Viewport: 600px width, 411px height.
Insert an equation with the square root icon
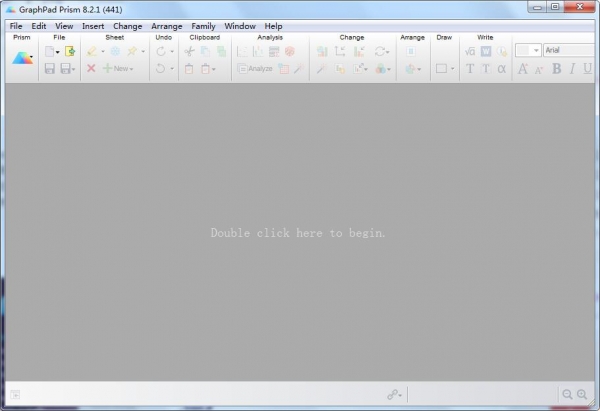pyautogui.click(x=470, y=51)
